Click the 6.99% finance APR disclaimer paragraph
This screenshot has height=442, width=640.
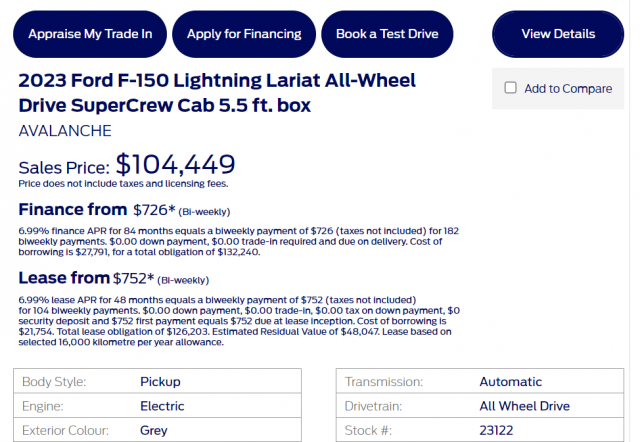(x=238, y=241)
